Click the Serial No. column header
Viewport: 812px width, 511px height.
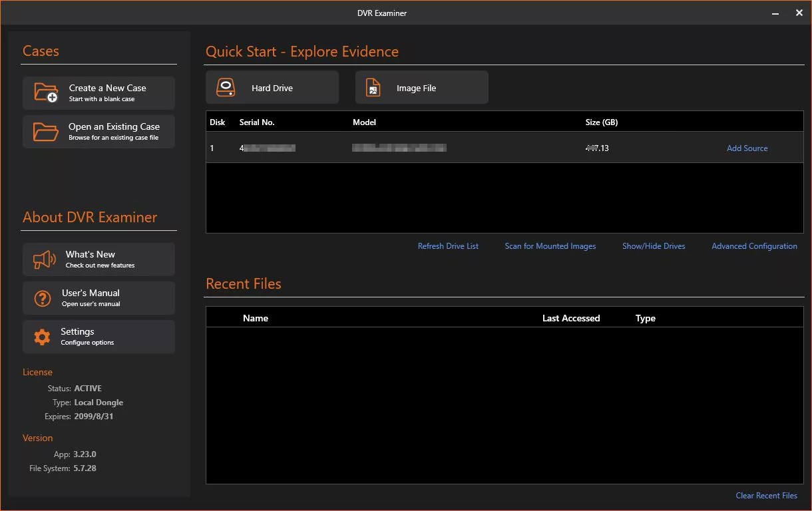tap(257, 122)
